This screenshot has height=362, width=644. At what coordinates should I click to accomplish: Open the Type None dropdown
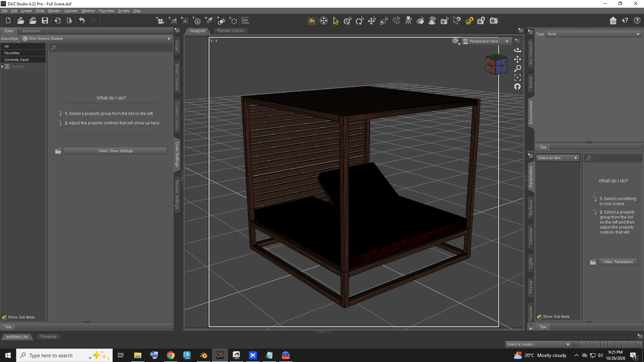point(593,34)
